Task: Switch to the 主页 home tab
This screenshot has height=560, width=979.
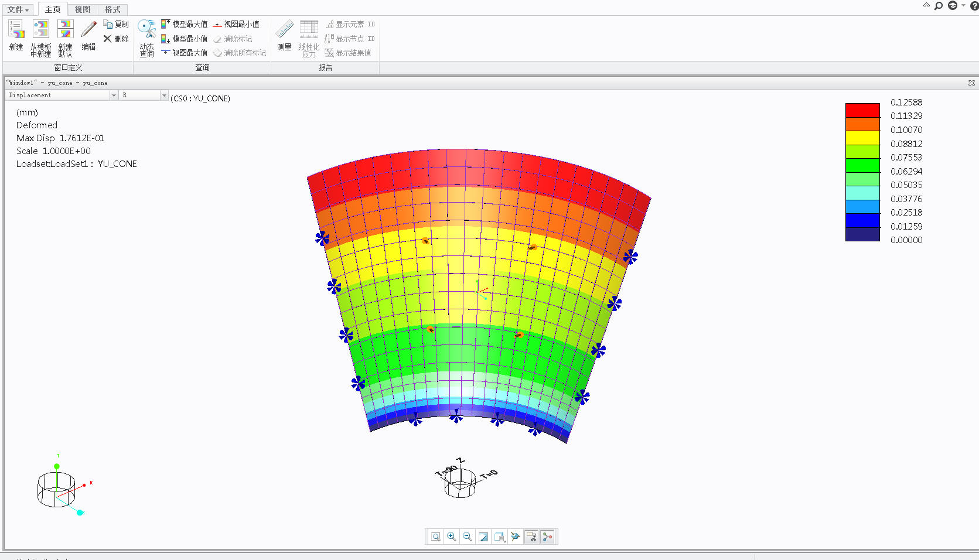Action: (x=53, y=9)
